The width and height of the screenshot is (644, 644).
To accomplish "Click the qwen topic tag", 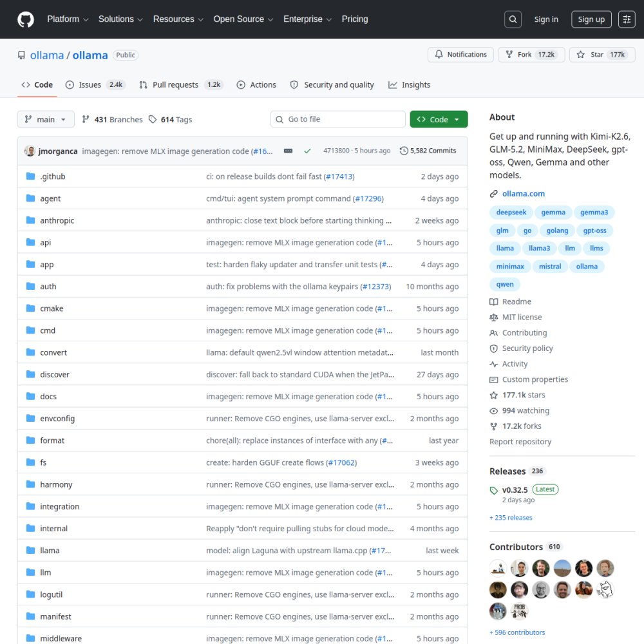I will tap(505, 284).
